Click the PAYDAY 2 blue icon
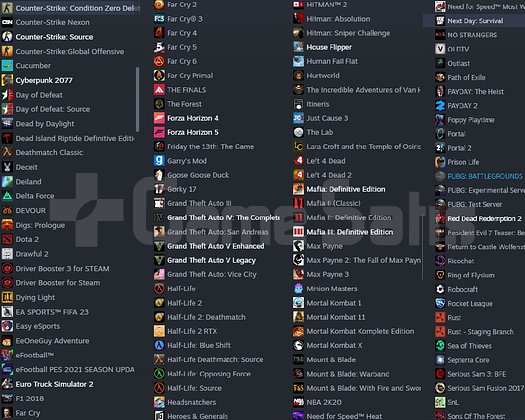The image size is (525, 420). (x=440, y=106)
